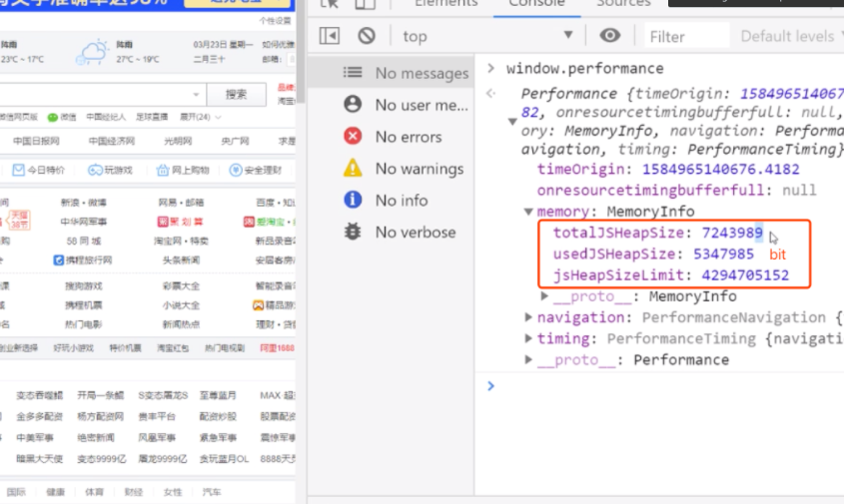844x504 pixels.
Task: Collapse the memory: MemoryInfo node
Action: coord(528,212)
